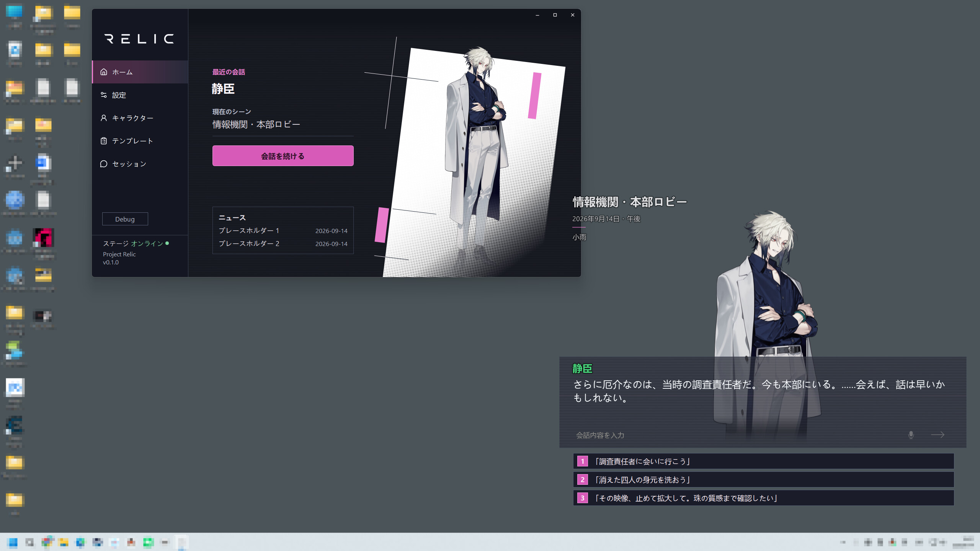This screenshot has height=551, width=980.
Task: Open the 設定 settings sidebar item
Action: pos(140,95)
